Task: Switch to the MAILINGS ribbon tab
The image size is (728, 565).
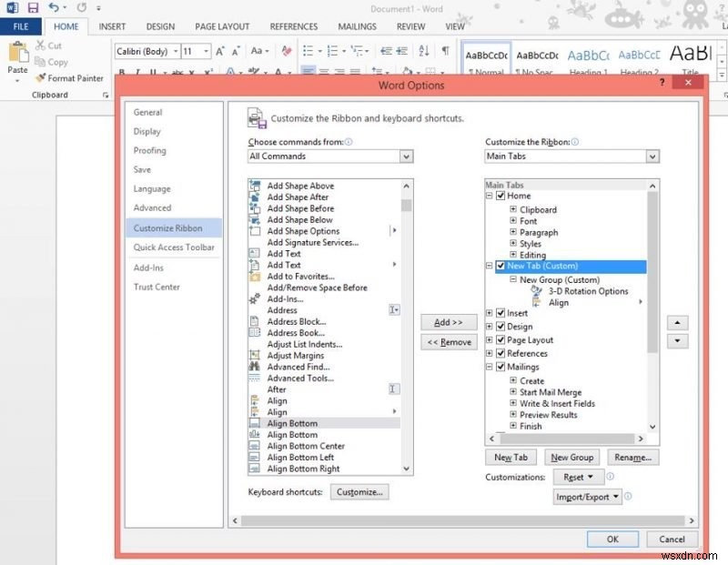Action: click(x=357, y=26)
